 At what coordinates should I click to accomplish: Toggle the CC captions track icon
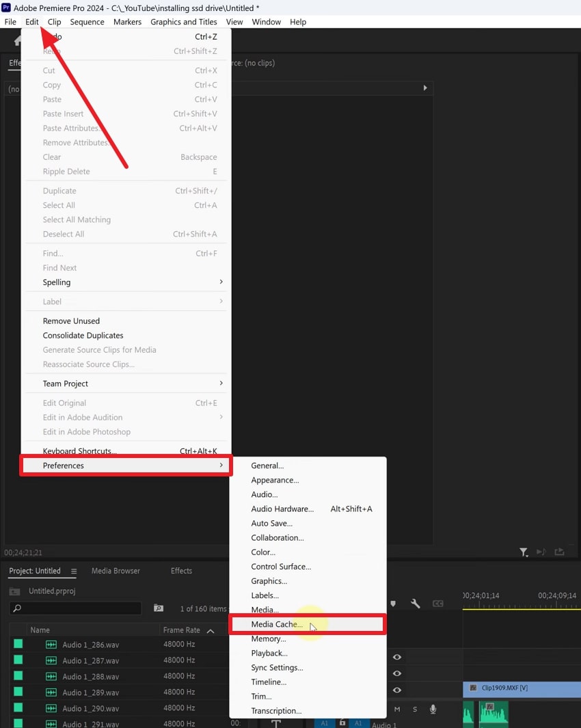[x=437, y=604]
